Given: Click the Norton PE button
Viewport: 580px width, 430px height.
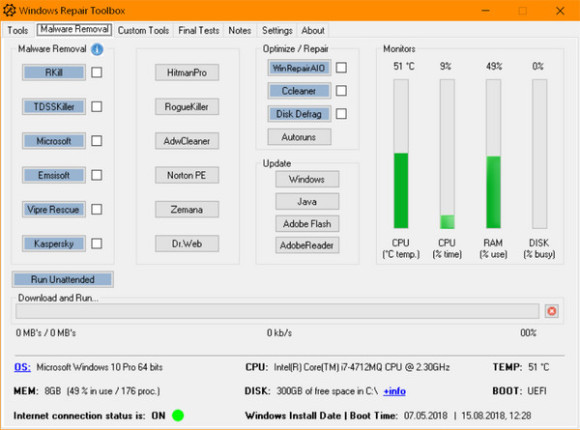Looking at the screenshot, I should pyautogui.click(x=187, y=175).
